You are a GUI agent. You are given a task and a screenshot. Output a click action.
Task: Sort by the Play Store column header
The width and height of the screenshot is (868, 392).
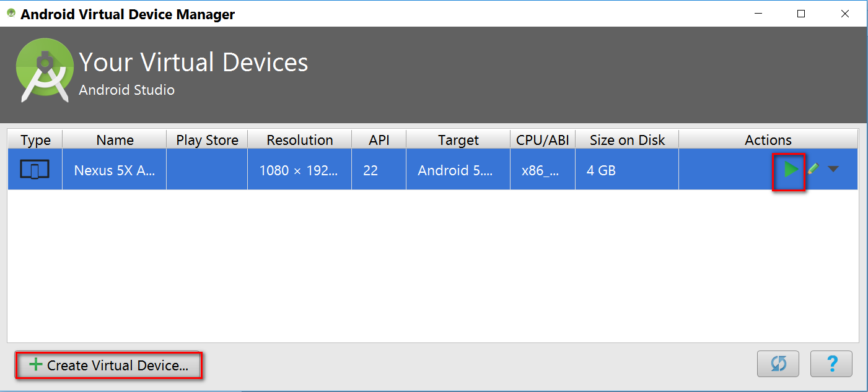coord(207,140)
